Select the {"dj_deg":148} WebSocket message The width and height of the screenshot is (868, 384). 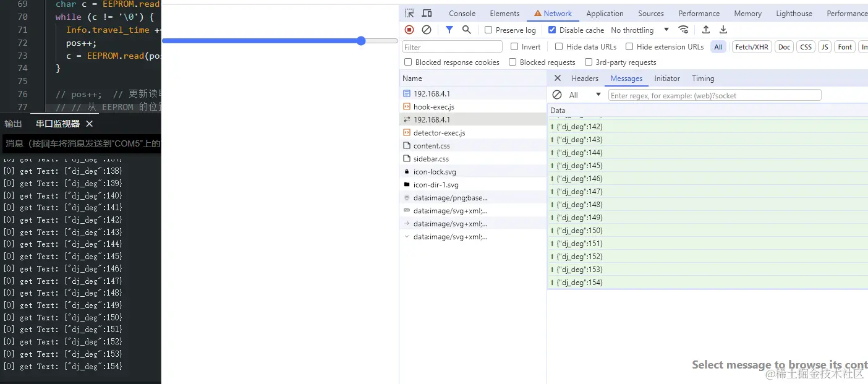707,205
